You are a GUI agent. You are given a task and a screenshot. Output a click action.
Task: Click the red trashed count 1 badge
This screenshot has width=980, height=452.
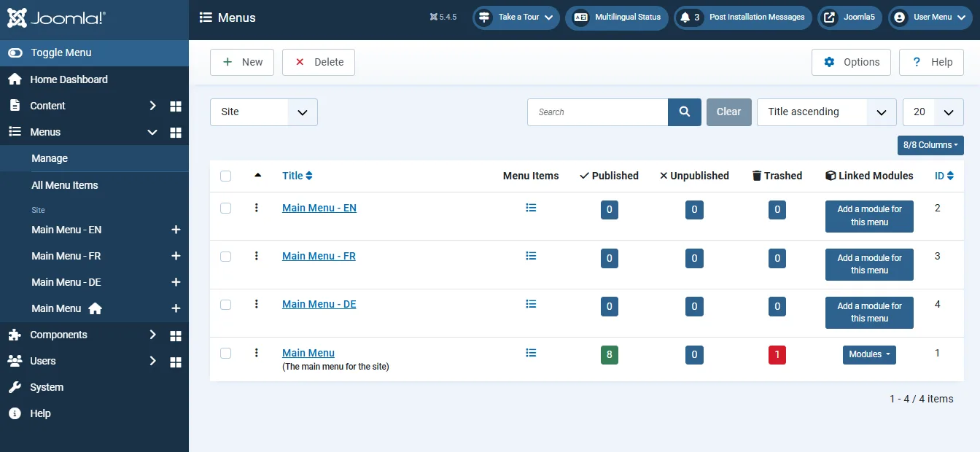777,356
